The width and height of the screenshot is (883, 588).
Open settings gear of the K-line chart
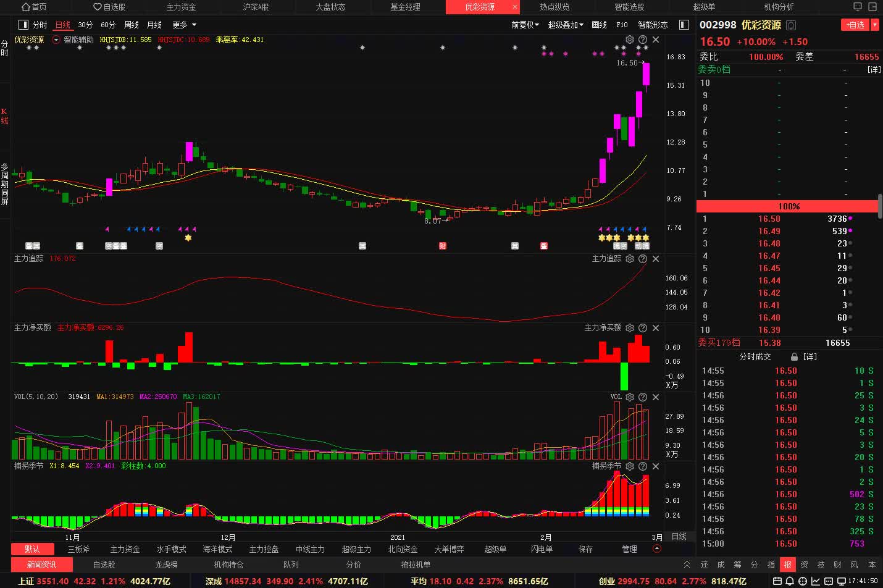629,40
